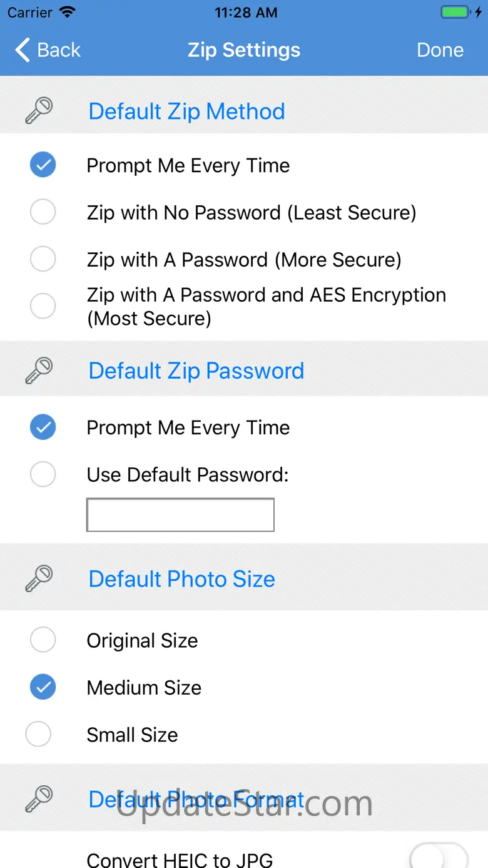Select Original Size photo option
488x868 pixels.
(x=43, y=640)
